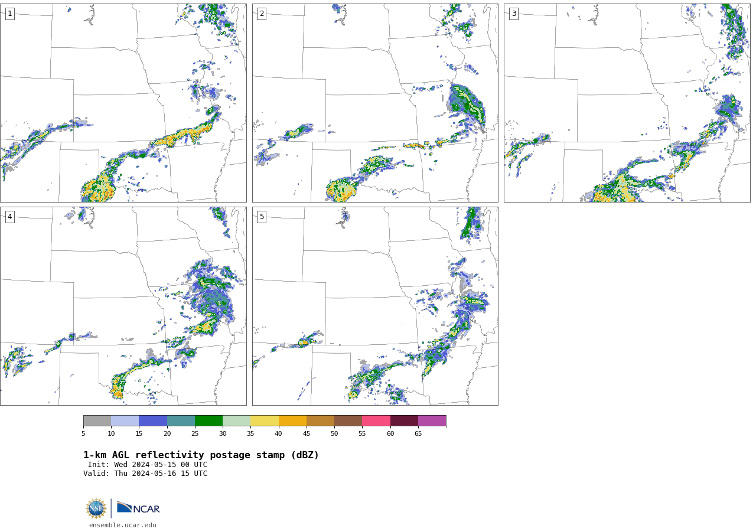The image size is (756, 532).
Task: Open ensemble member 4 reflectivity map
Action: (x=123, y=306)
